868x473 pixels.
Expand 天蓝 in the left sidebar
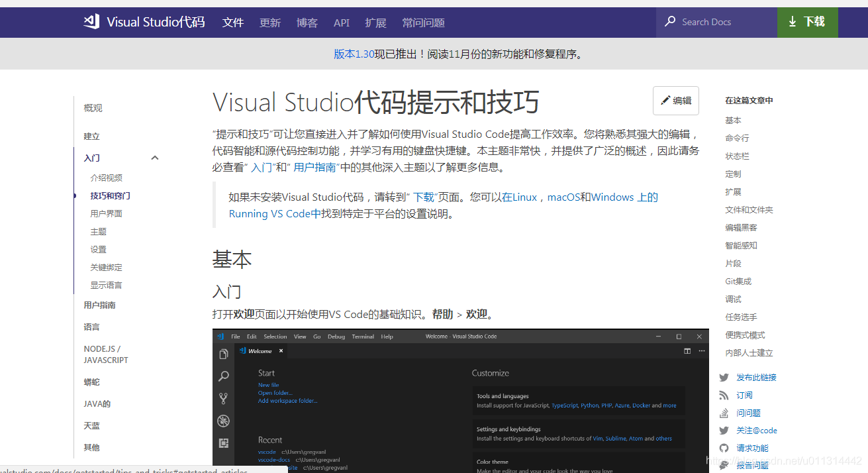92,426
